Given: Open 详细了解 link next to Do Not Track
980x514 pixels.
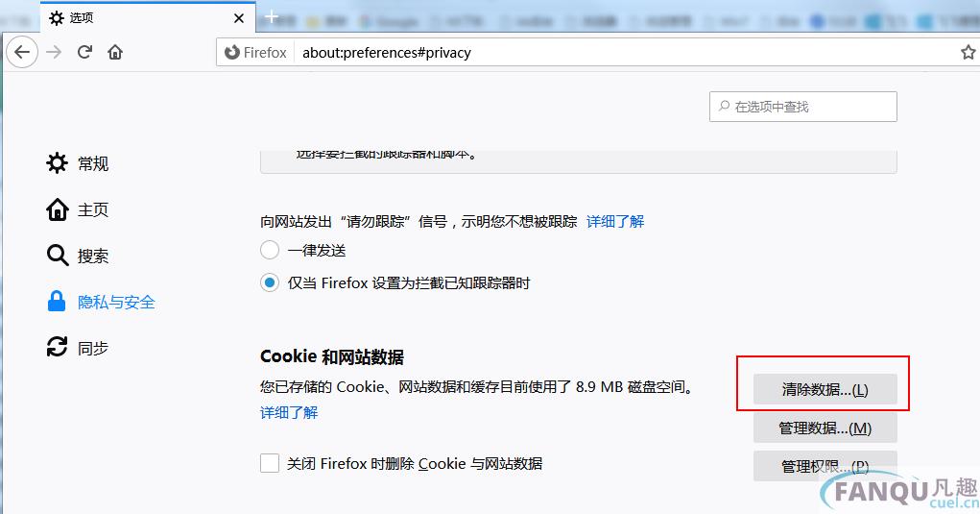Looking at the screenshot, I should click(x=615, y=221).
